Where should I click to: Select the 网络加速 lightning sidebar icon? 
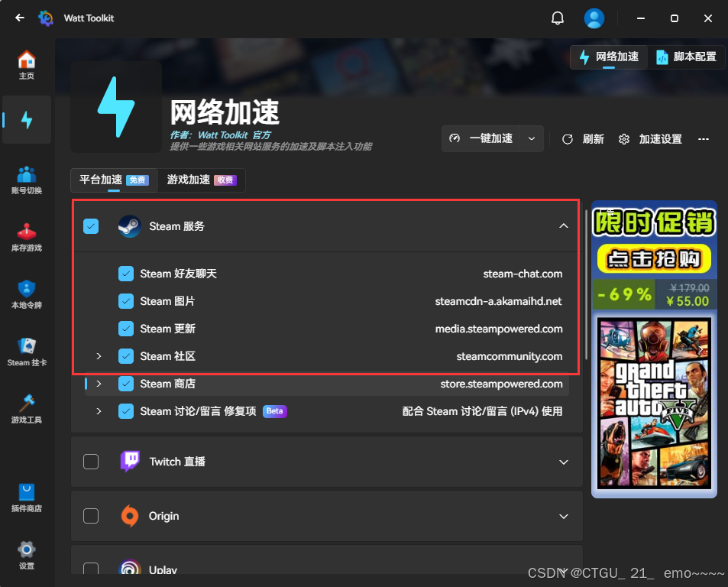(x=27, y=120)
